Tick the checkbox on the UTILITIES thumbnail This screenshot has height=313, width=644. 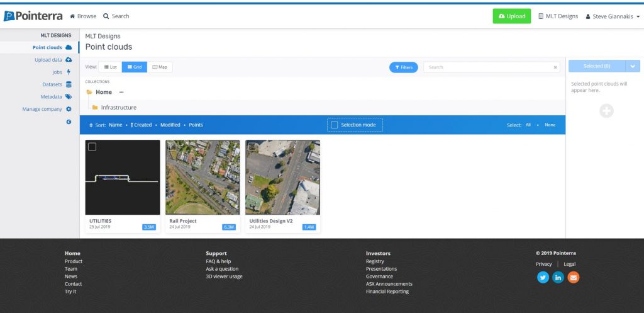(92, 147)
